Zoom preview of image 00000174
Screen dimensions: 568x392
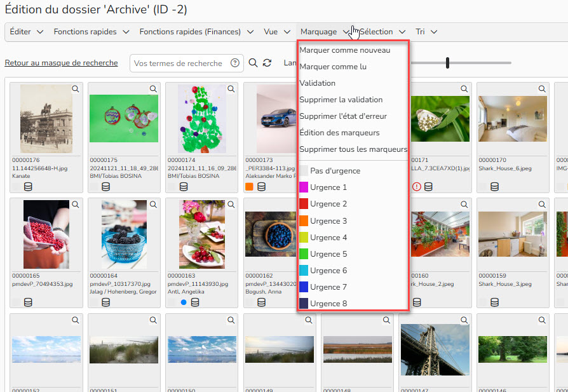click(231, 89)
